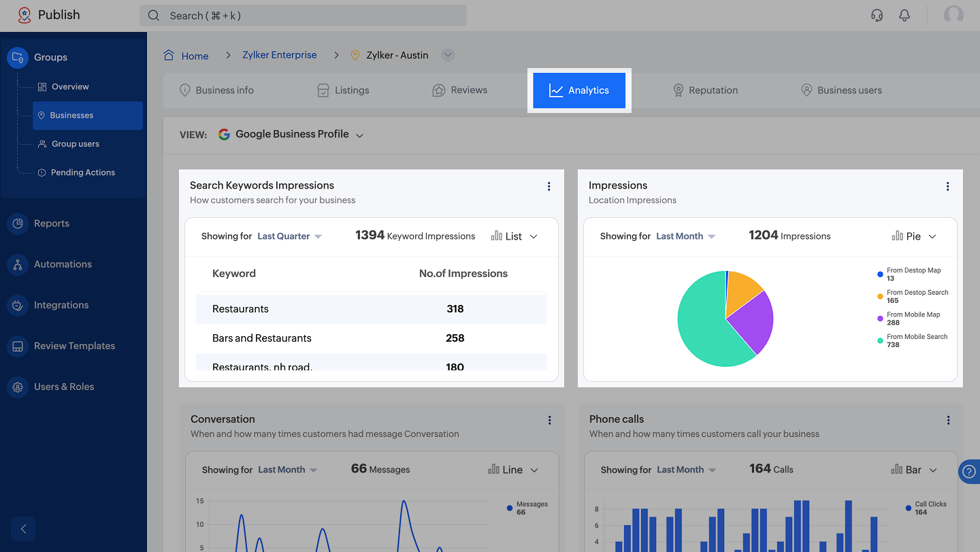Image resolution: width=980 pixels, height=552 pixels.
Task: Click the From Mobile Map legend swatch
Action: (x=881, y=319)
